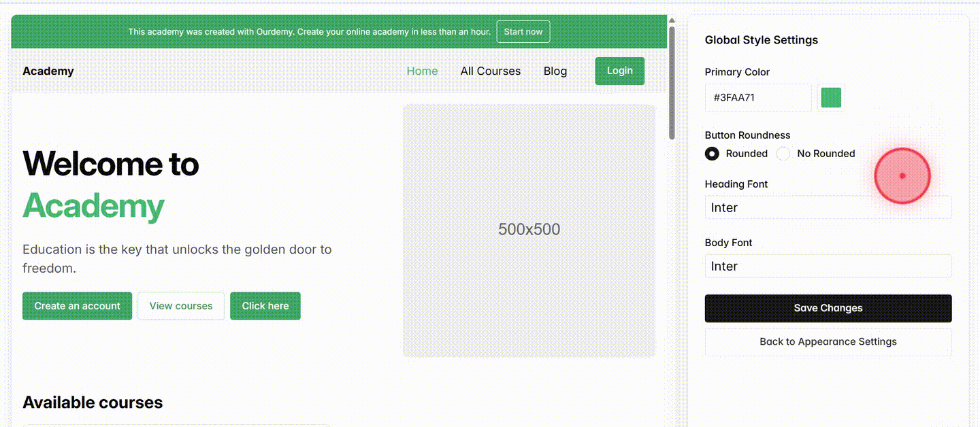Select the Heading Font field
This screenshot has width=980, height=427.
coord(828,207)
